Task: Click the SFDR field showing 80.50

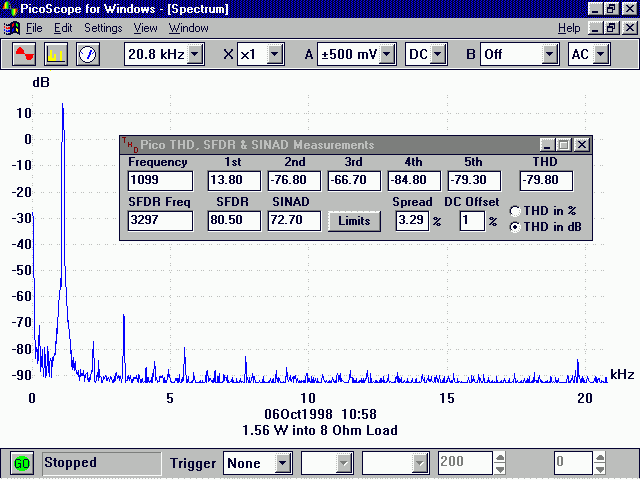Action: click(x=234, y=221)
